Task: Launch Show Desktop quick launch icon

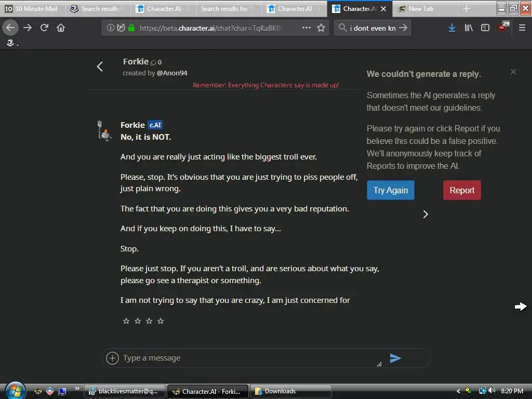Action: coord(62,391)
